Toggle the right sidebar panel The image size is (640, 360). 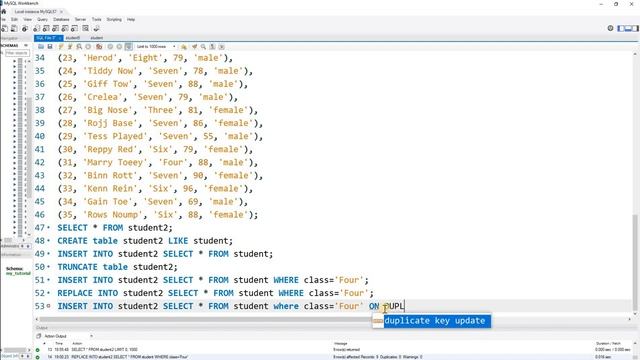[636, 28]
